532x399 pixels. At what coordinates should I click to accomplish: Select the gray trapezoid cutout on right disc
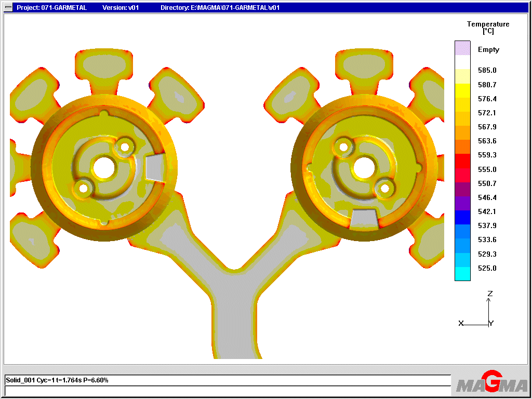[364, 219]
